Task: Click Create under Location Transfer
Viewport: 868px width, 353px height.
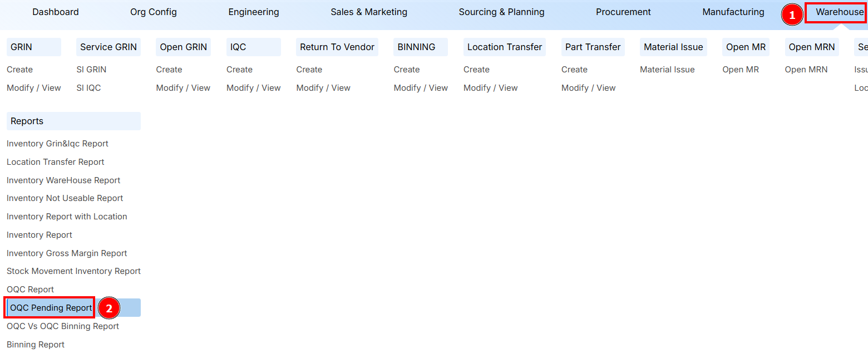Action: [x=476, y=69]
